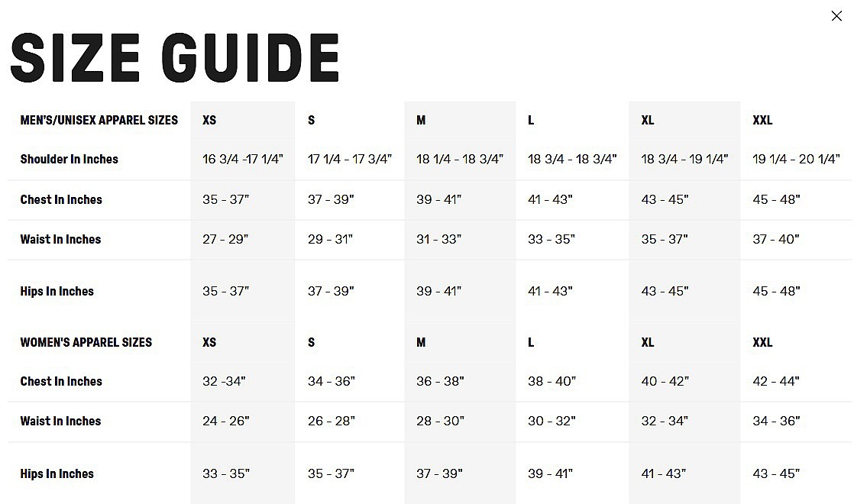
Task: Select the Women's Apparel Sizes header
Action: pyautogui.click(x=86, y=342)
